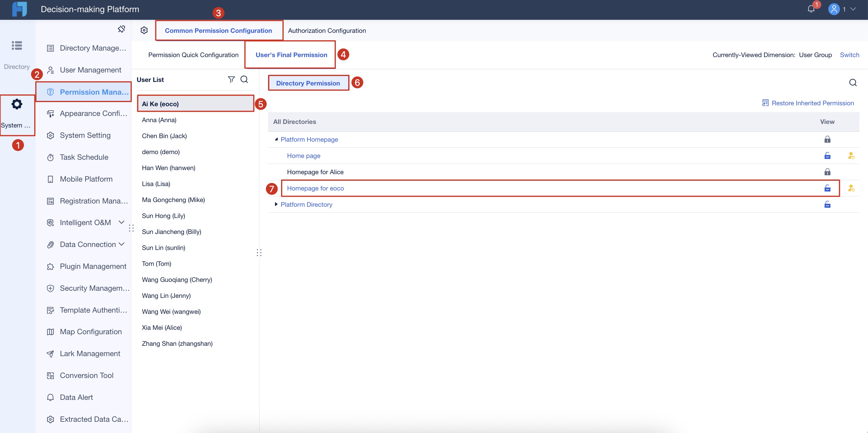This screenshot has height=433, width=868.
Task: Click the Restore Inherited Permission link
Action: [813, 103]
